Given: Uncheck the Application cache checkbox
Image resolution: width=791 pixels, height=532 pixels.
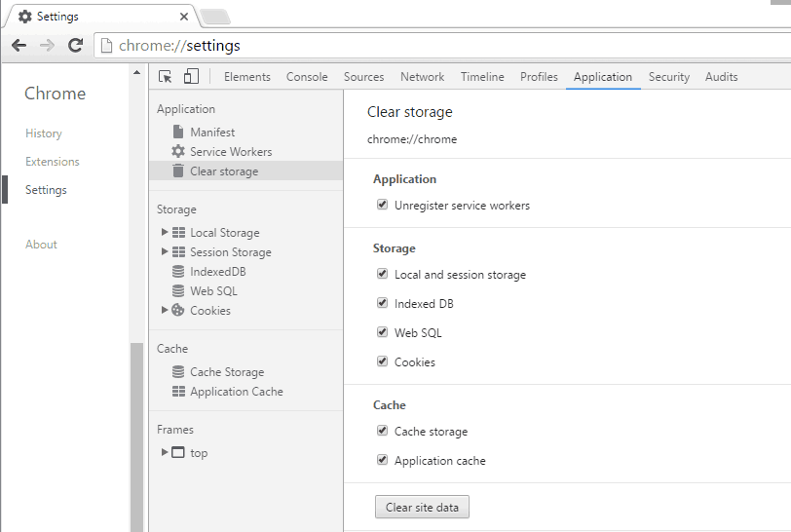Looking at the screenshot, I should click(x=383, y=460).
